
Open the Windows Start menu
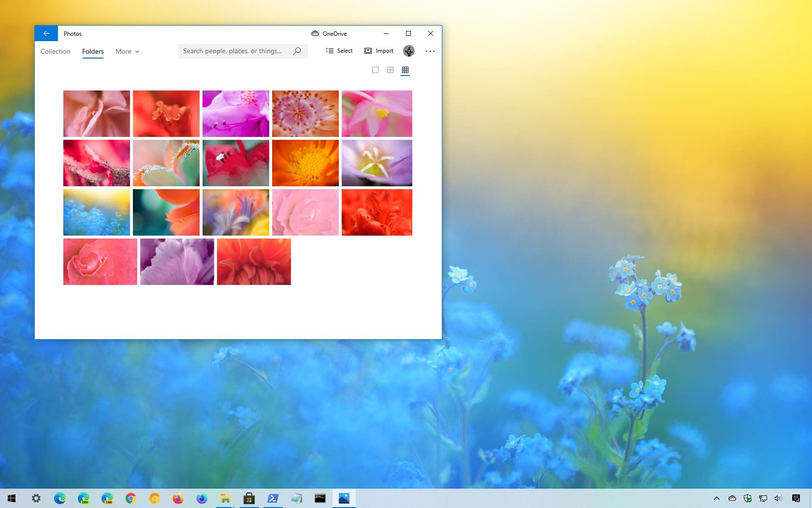tap(12, 498)
